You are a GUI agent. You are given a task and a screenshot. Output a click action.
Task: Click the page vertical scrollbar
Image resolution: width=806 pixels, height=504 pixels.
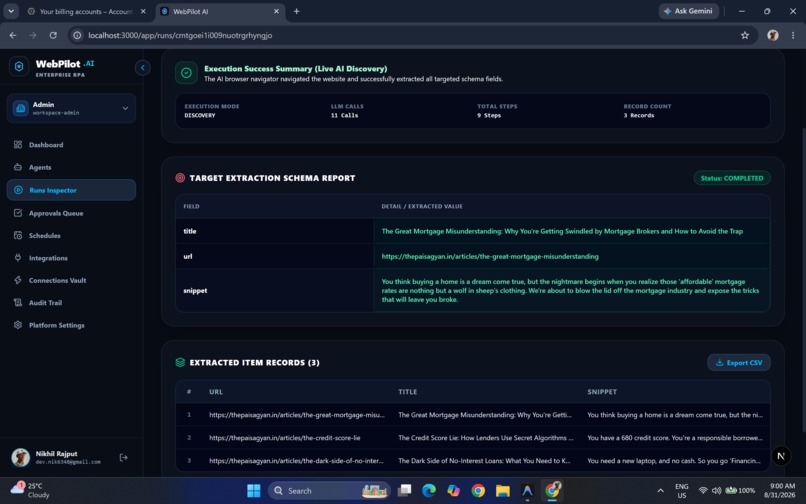pyautogui.click(x=803, y=278)
